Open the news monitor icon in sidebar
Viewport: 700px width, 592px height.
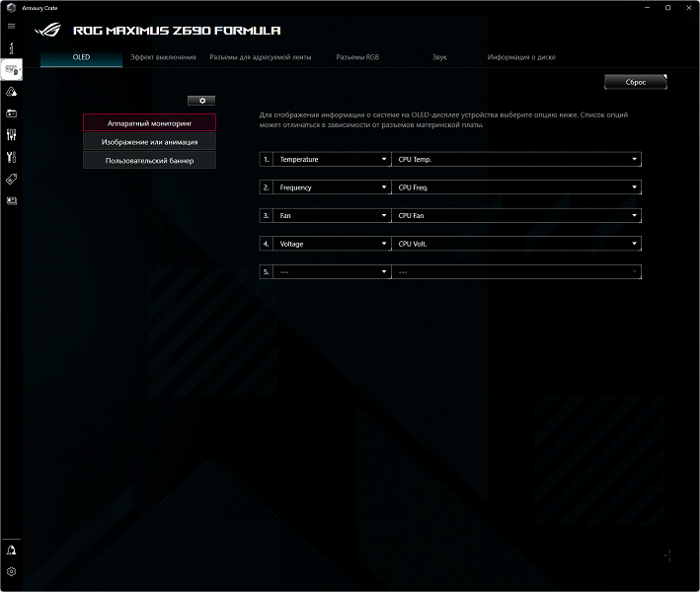pyautogui.click(x=11, y=200)
